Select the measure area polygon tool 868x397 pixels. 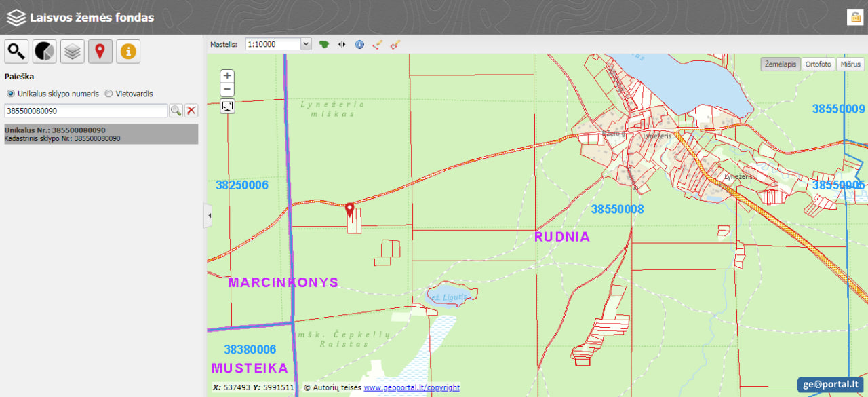(x=395, y=44)
